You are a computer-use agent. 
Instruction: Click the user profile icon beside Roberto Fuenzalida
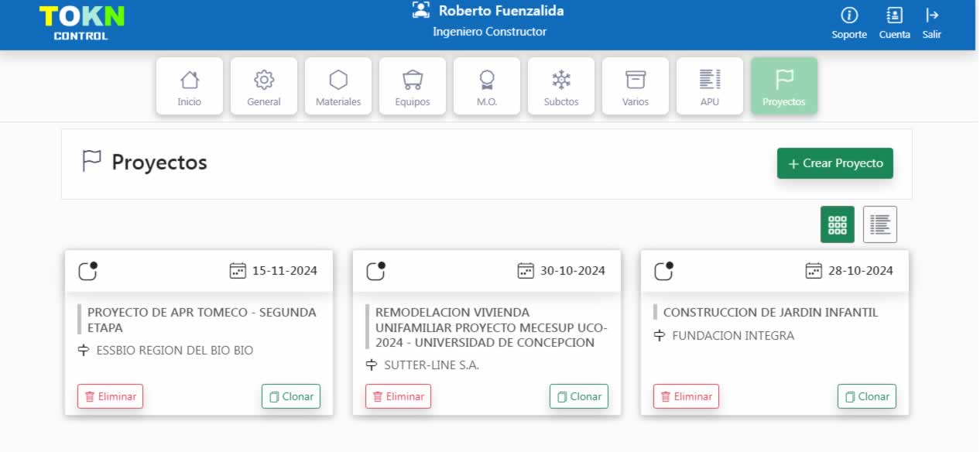click(420, 10)
